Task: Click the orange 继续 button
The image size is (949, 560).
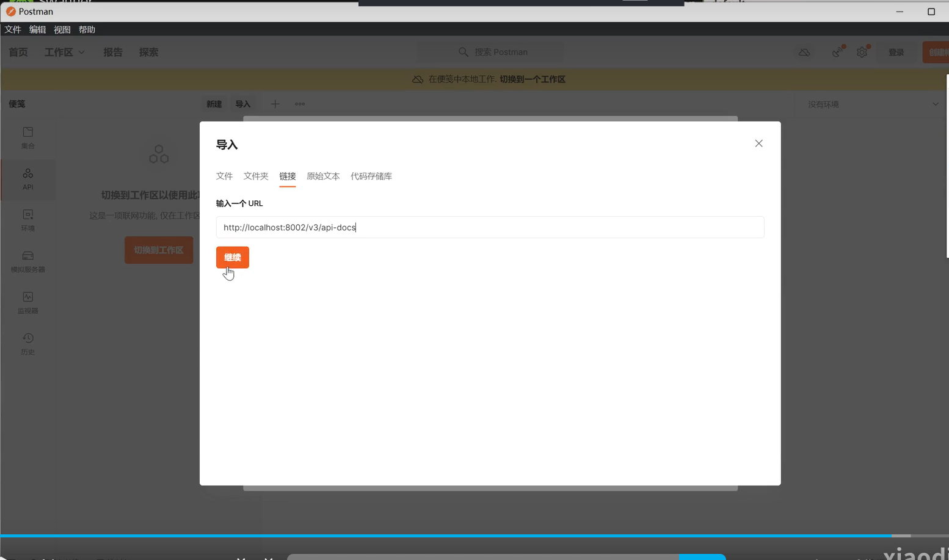Action: pos(232,257)
